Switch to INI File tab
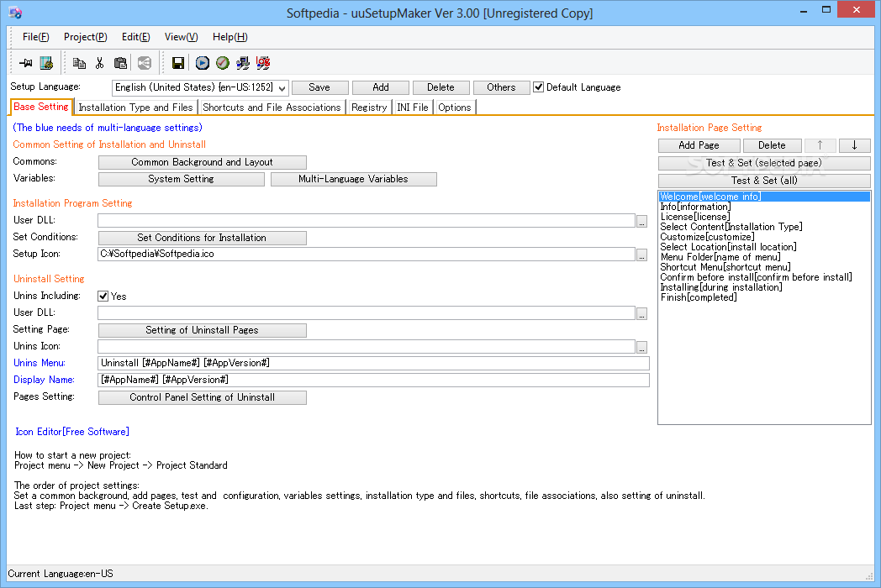The width and height of the screenshot is (881, 588). point(413,108)
